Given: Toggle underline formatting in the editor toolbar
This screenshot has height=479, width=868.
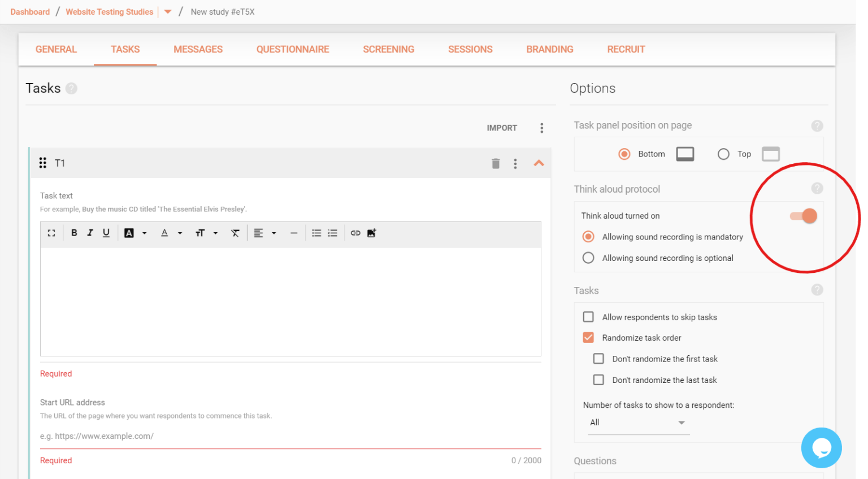Looking at the screenshot, I should point(106,233).
